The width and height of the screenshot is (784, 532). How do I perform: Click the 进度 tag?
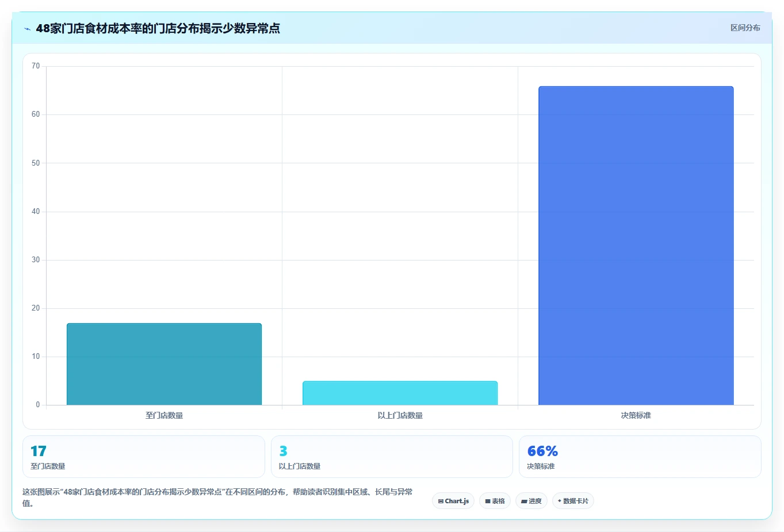[531, 501]
